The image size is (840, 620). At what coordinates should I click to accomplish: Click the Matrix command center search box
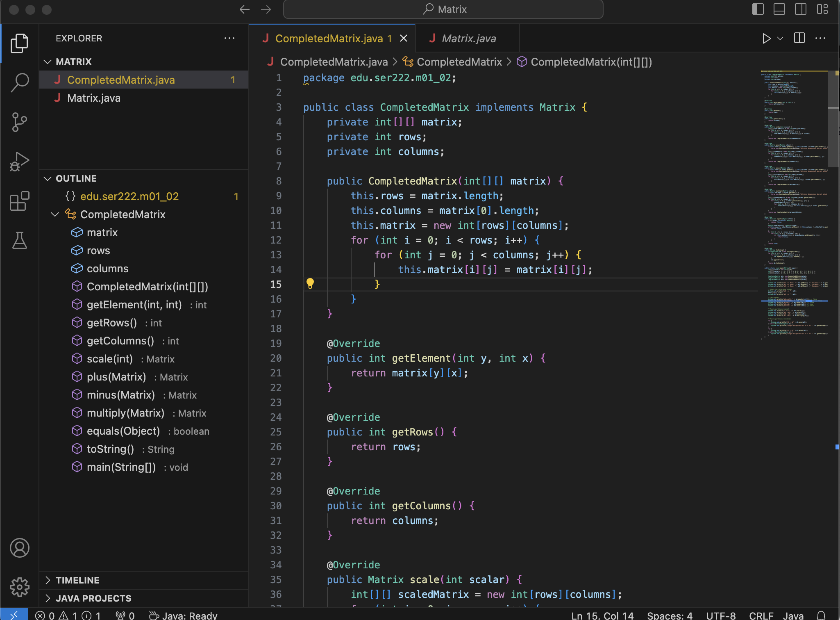tap(443, 9)
